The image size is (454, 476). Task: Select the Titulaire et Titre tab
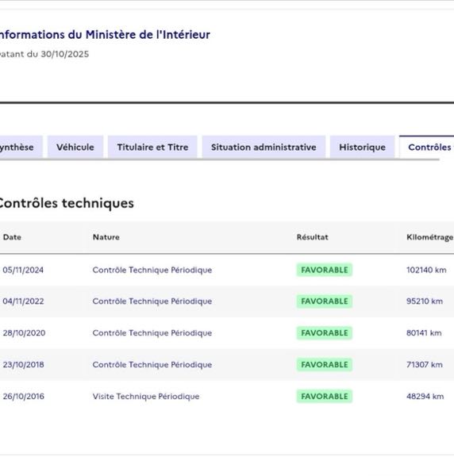click(x=152, y=148)
